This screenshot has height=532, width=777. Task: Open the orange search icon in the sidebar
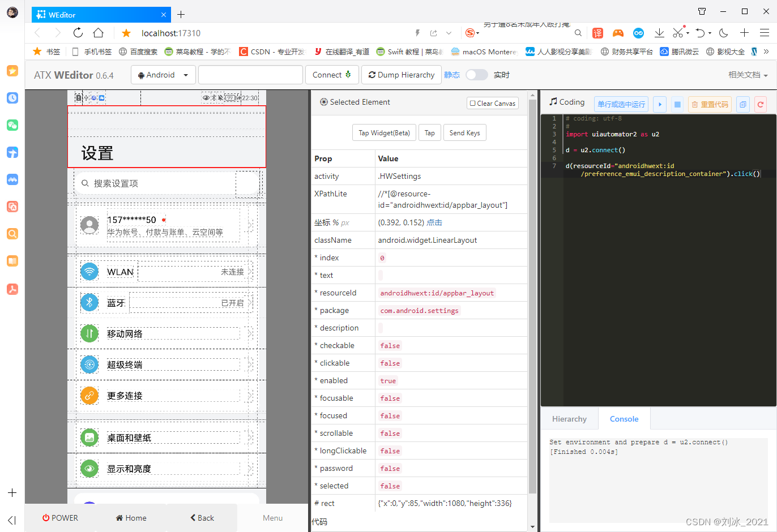point(12,234)
